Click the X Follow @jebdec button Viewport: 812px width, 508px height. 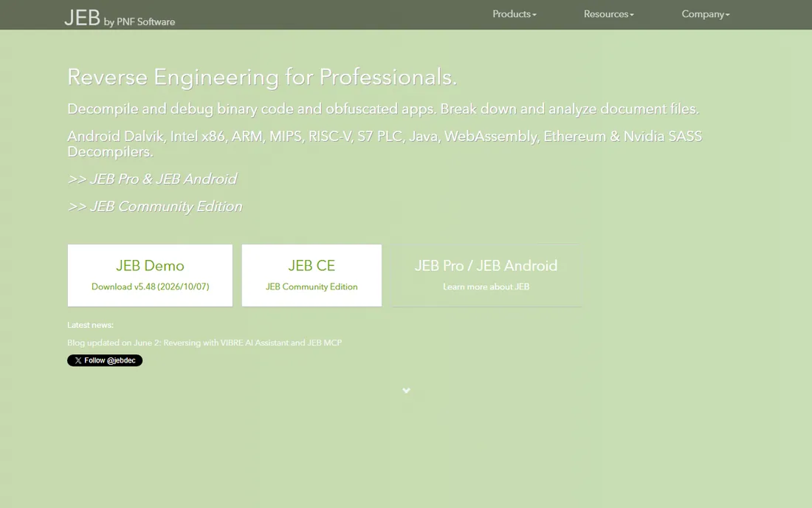105,360
